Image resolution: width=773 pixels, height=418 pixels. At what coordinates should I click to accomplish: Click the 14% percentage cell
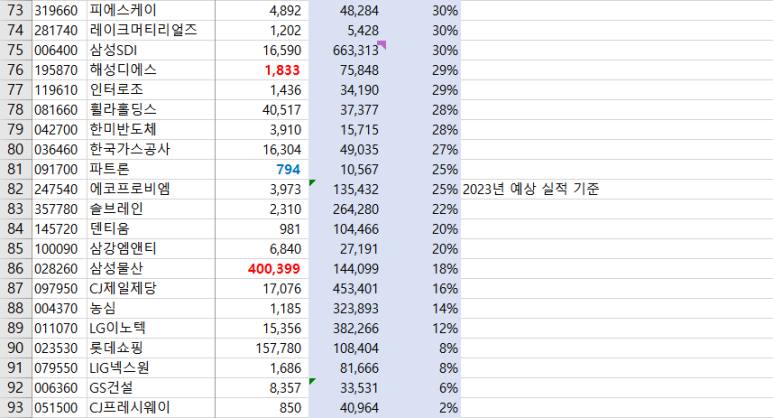click(423, 309)
